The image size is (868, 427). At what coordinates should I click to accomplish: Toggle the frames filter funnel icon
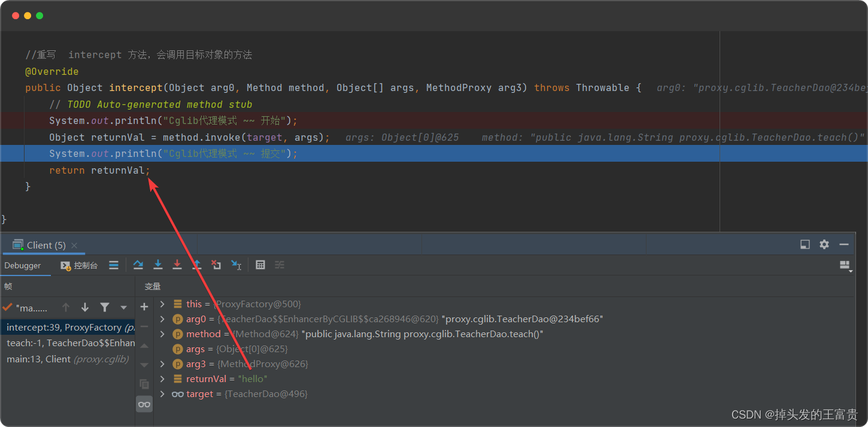tap(105, 307)
